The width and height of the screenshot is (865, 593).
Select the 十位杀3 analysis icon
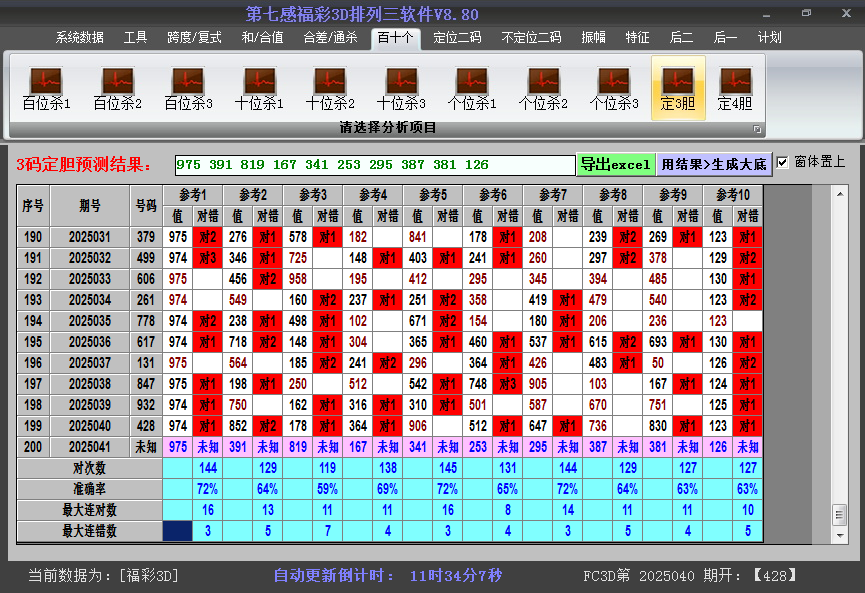tap(401, 88)
